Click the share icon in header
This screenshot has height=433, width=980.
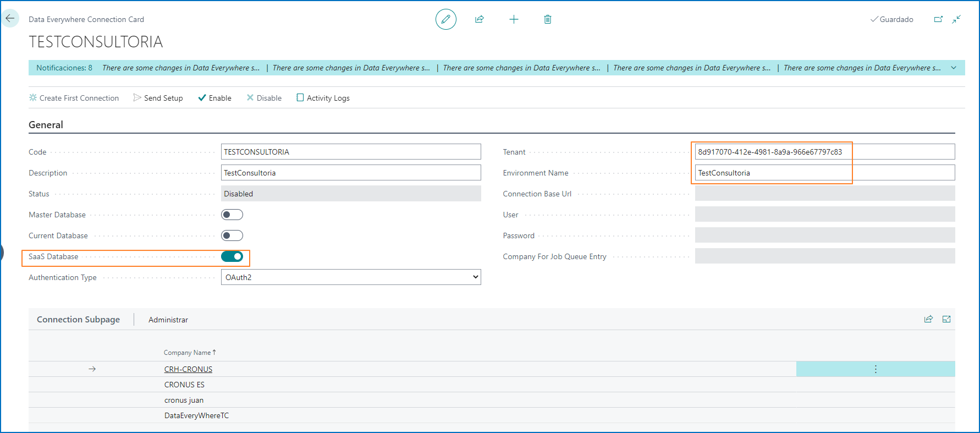pyautogui.click(x=480, y=19)
